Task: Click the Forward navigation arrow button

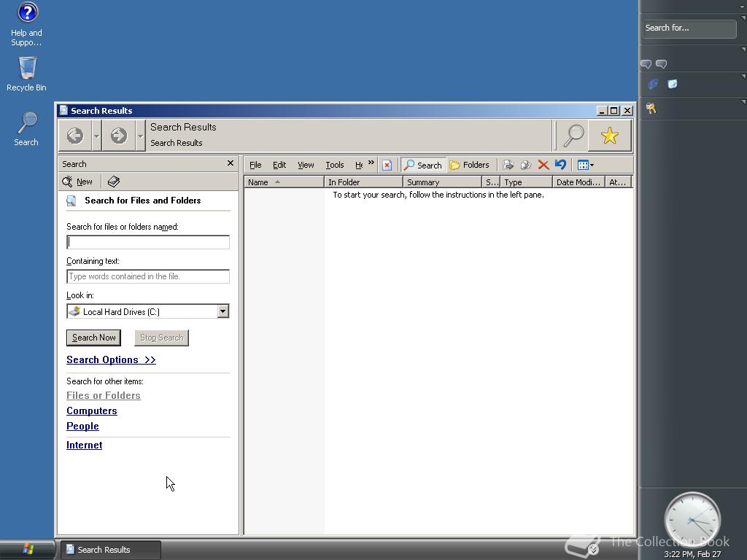Action: click(x=119, y=136)
